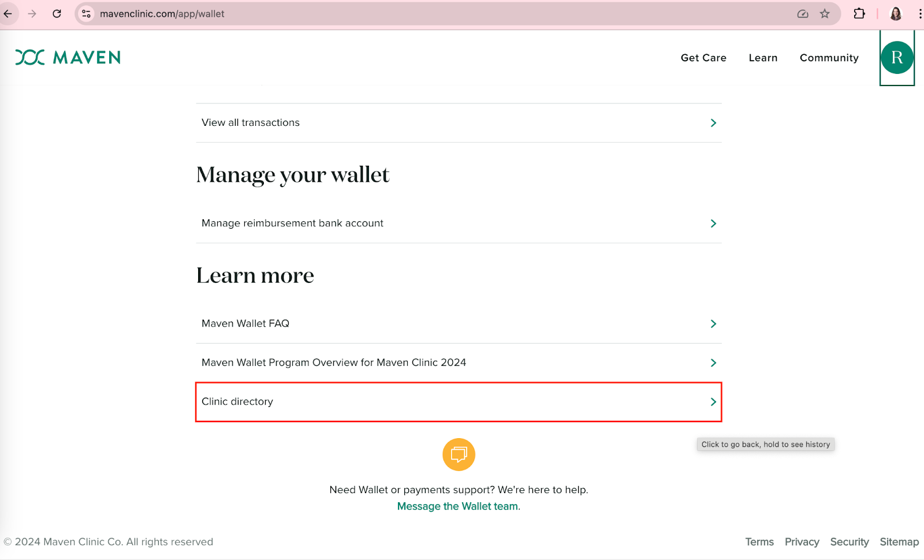
Task: Open the Terms footer link
Action: (x=759, y=542)
